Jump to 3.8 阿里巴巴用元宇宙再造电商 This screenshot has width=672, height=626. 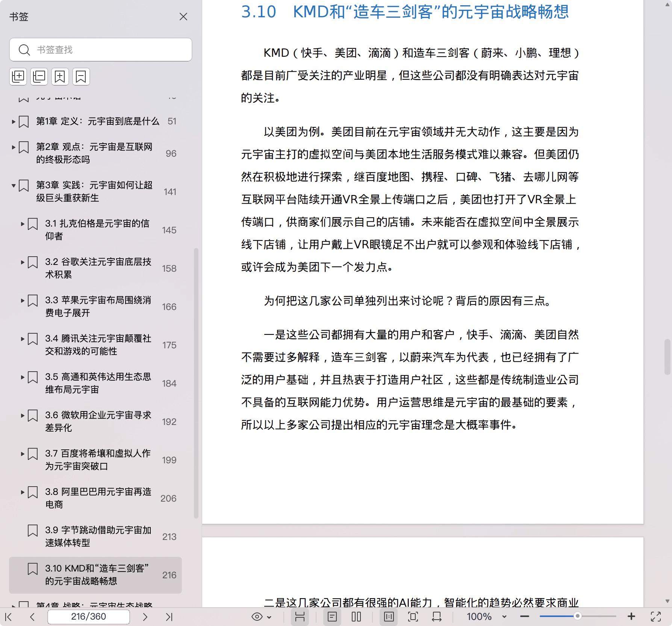(x=98, y=498)
